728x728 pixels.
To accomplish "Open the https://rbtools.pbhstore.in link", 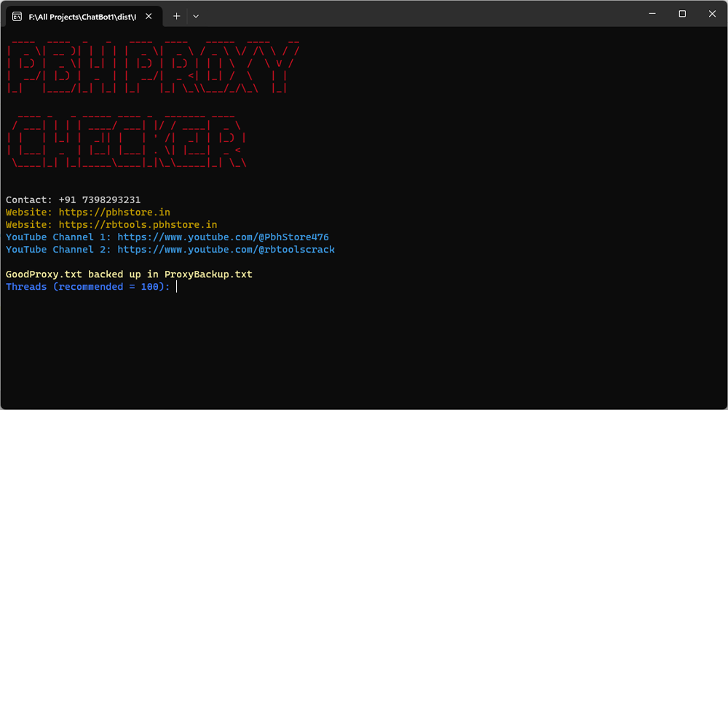I will click(x=138, y=224).
